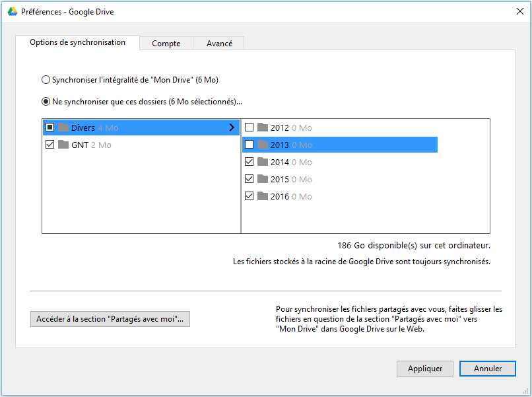Select the 2014 subfolder name

coord(280,162)
